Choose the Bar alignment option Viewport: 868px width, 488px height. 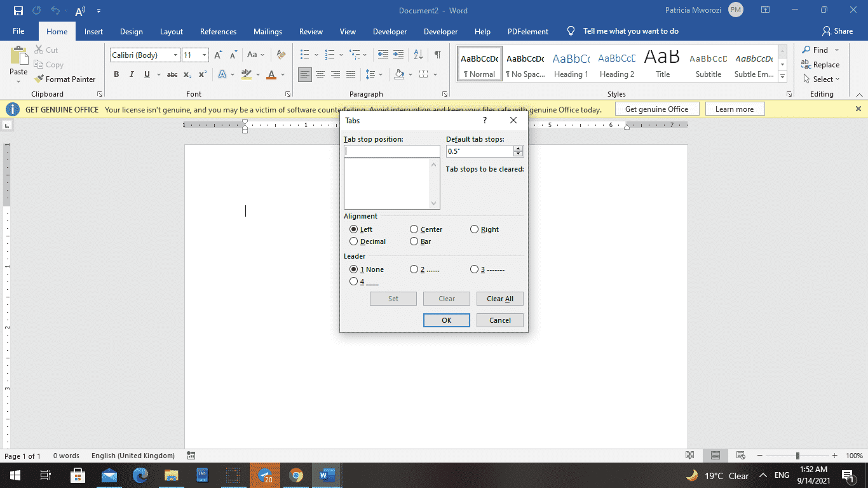(x=414, y=241)
